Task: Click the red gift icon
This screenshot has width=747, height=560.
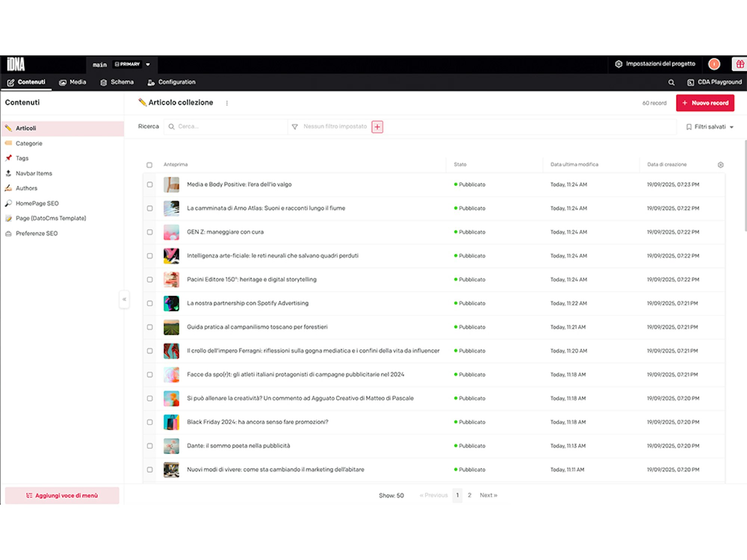Action: 740,64
